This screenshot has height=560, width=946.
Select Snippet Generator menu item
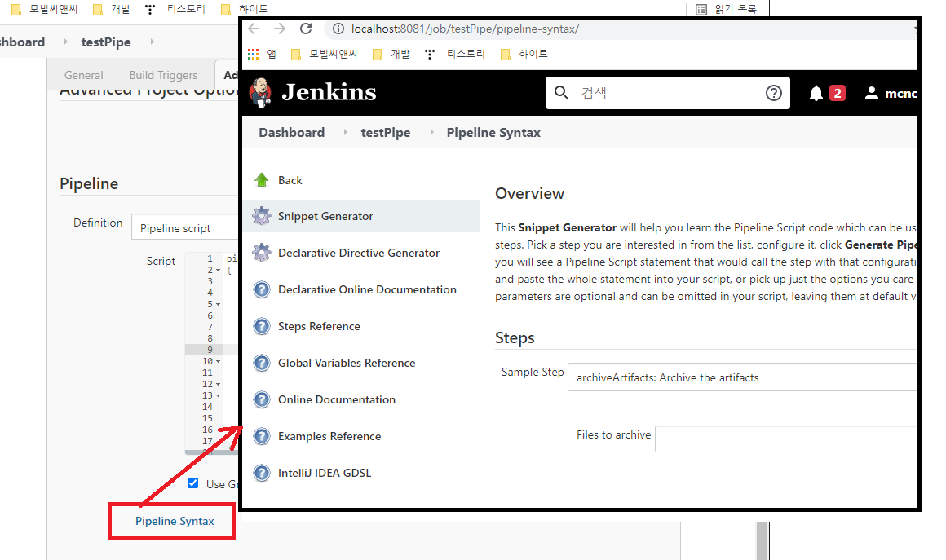[360, 216]
